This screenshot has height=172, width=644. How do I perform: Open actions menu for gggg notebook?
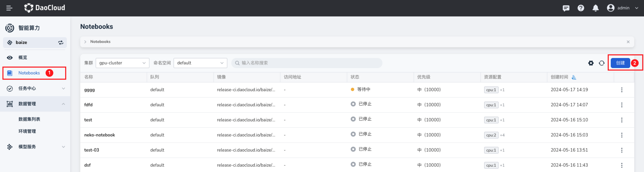pyautogui.click(x=622, y=90)
